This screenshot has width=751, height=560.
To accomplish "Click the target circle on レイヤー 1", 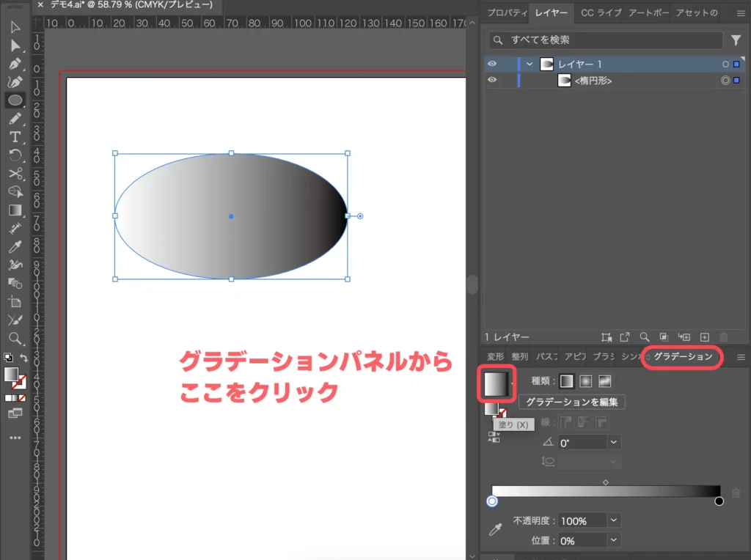I will (725, 64).
